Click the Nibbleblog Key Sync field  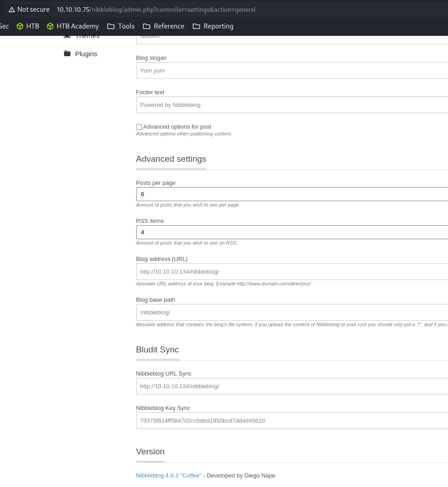(x=292, y=421)
